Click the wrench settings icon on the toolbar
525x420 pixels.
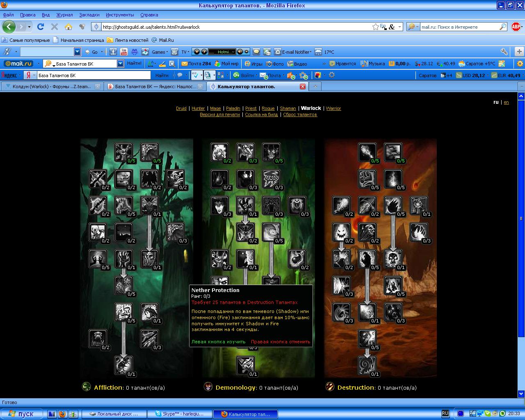point(504,52)
